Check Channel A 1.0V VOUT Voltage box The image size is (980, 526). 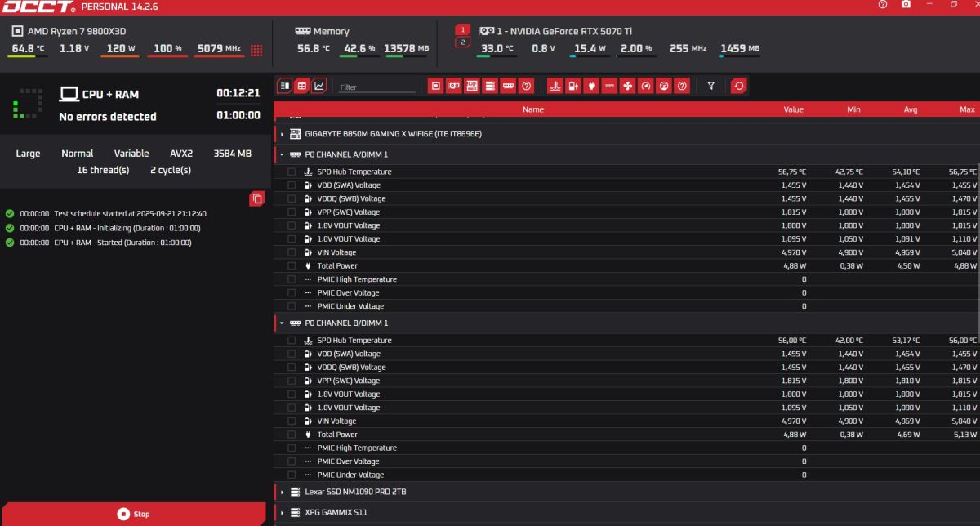coord(292,239)
